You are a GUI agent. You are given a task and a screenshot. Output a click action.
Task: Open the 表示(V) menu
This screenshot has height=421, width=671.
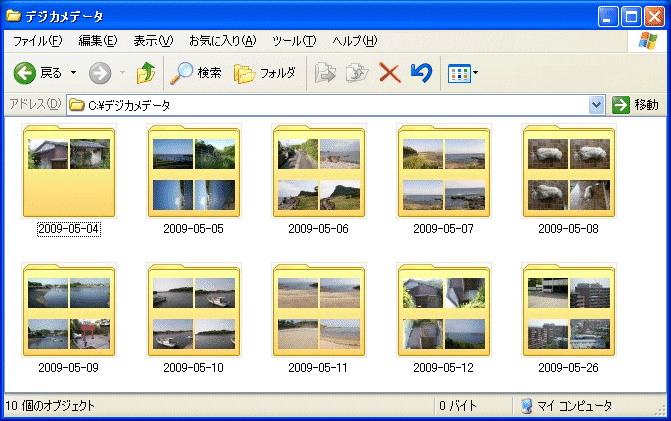click(153, 41)
